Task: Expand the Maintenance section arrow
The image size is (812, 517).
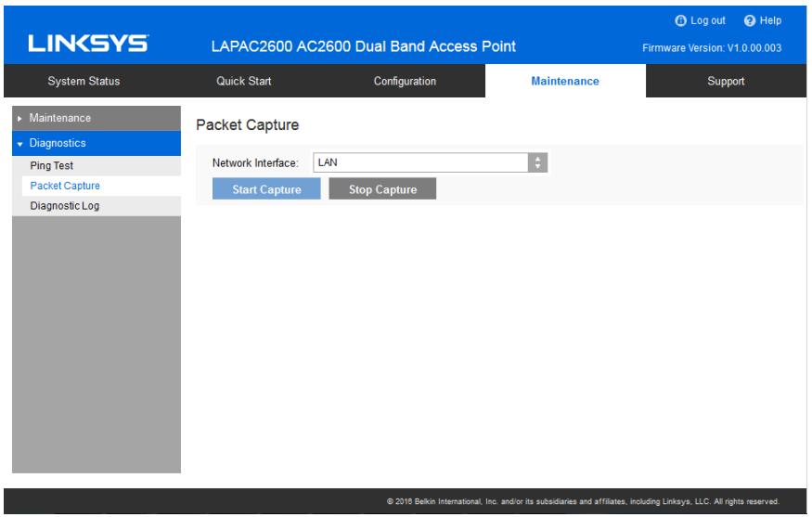Action: point(19,119)
